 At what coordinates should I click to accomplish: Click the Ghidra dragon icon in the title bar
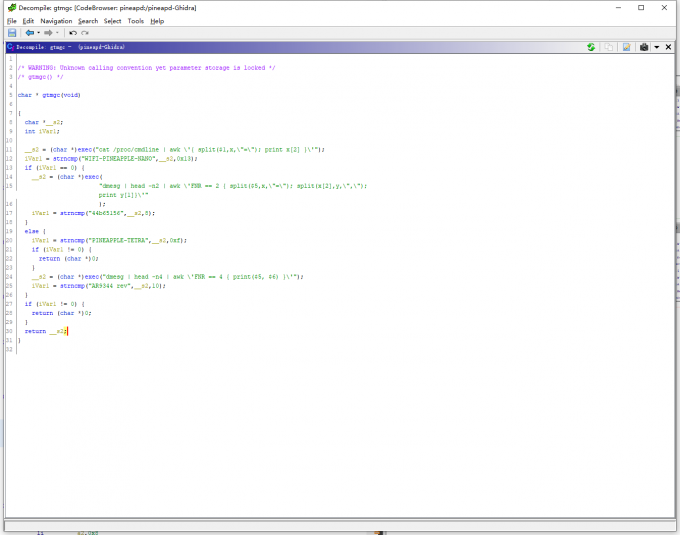click(x=12, y=8)
